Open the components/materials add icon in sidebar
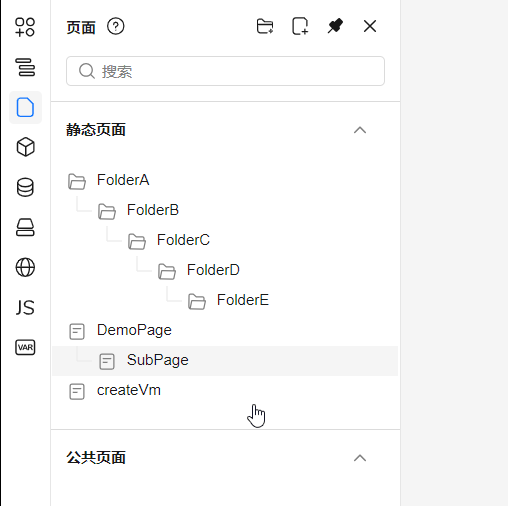The height and width of the screenshot is (506, 508). click(x=25, y=27)
